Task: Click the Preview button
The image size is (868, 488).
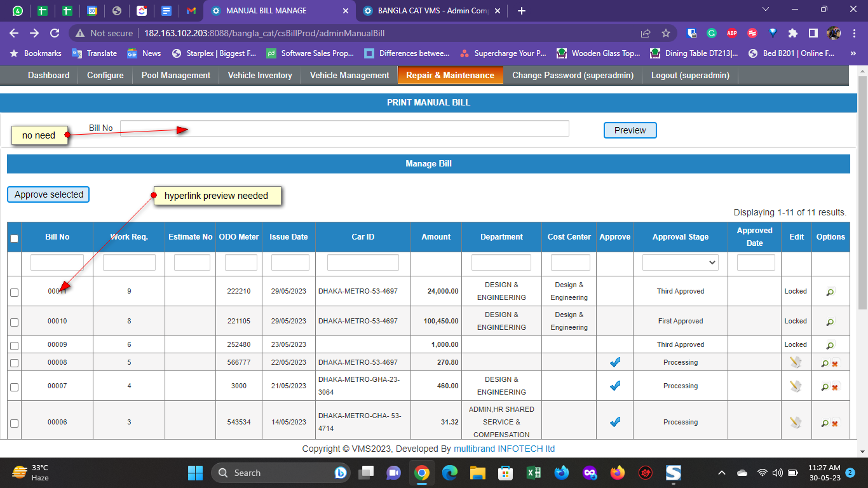Action: (630, 130)
